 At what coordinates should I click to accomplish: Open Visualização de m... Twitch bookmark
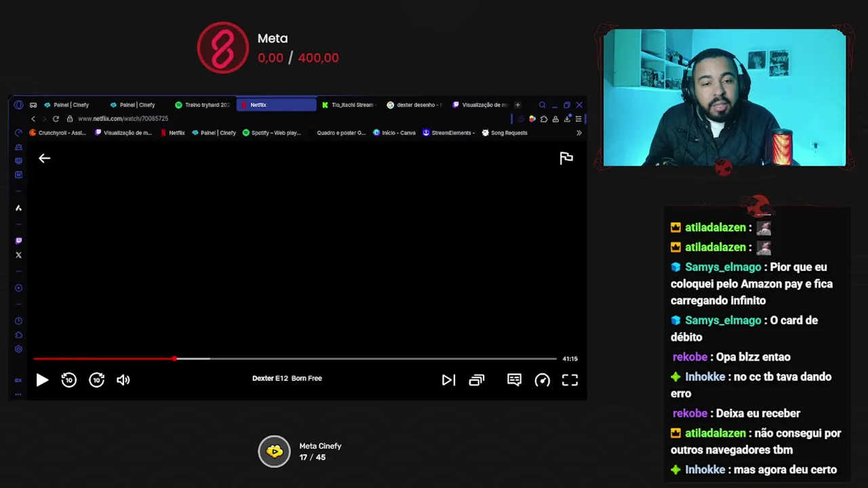123,133
